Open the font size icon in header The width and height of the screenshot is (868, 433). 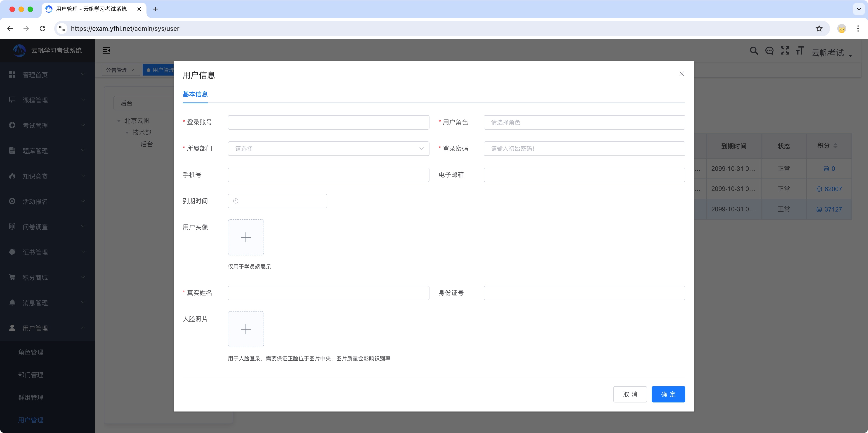(x=800, y=51)
